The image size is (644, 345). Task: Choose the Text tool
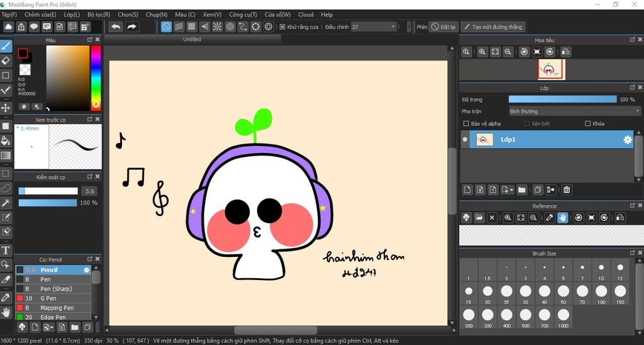coord(6,251)
